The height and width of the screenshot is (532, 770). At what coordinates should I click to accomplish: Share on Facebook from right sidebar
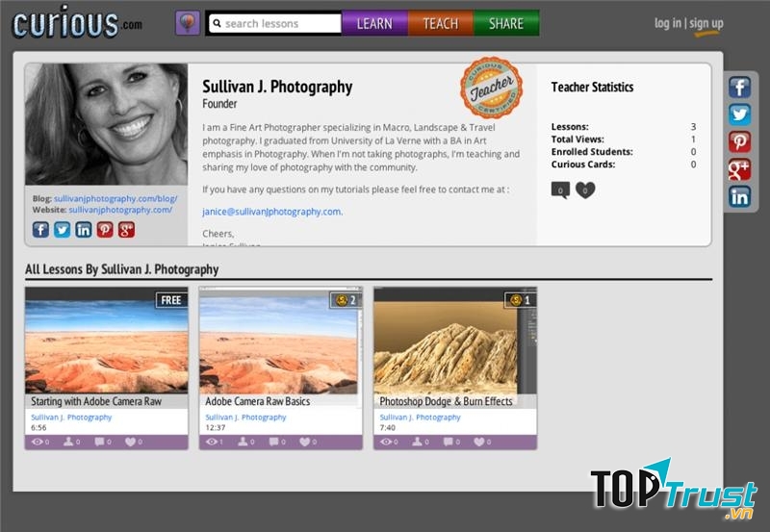click(739, 88)
